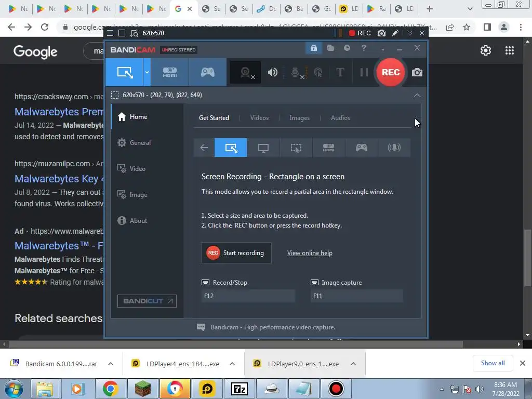This screenshot has height=399, width=532.
Task: Open the BANDICUT link button
Action: point(147,301)
